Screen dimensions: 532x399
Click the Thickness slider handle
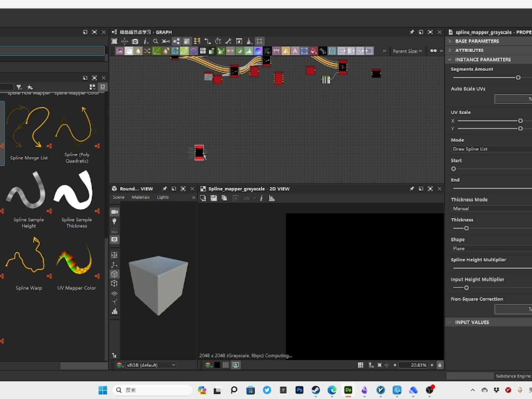coord(466,228)
